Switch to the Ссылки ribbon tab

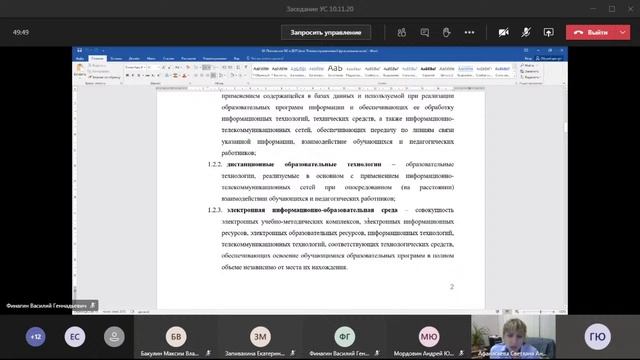pos(168,58)
